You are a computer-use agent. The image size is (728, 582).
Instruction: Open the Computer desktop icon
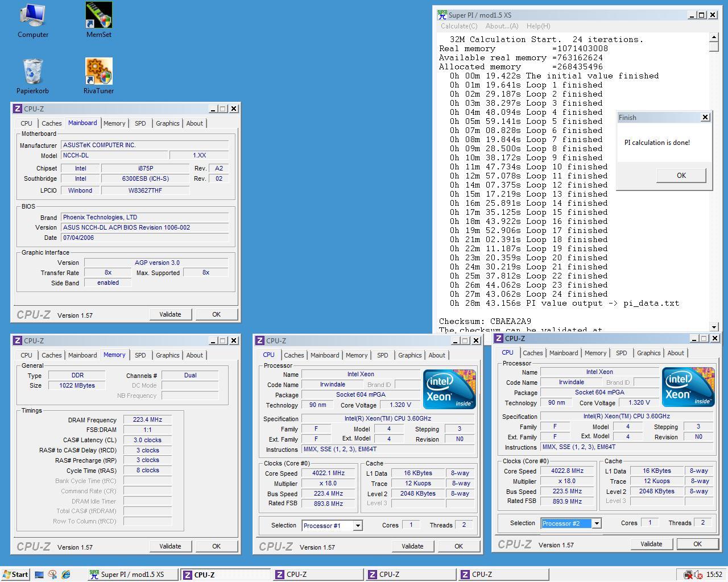click(x=32, y=20)
